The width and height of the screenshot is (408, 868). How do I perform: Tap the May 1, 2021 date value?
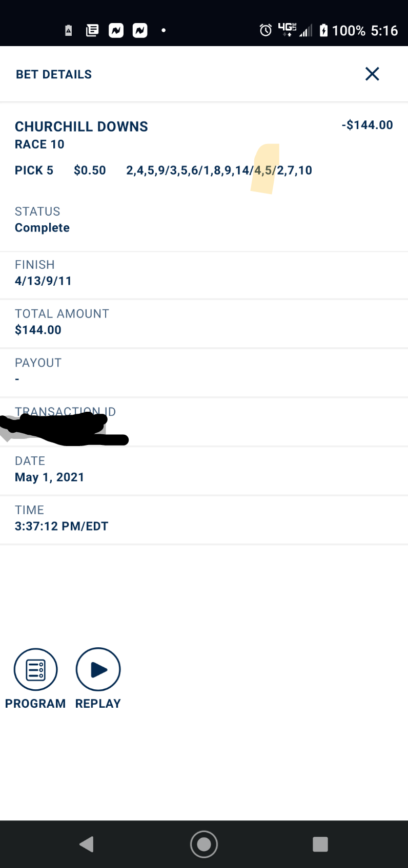pos(49,477)
